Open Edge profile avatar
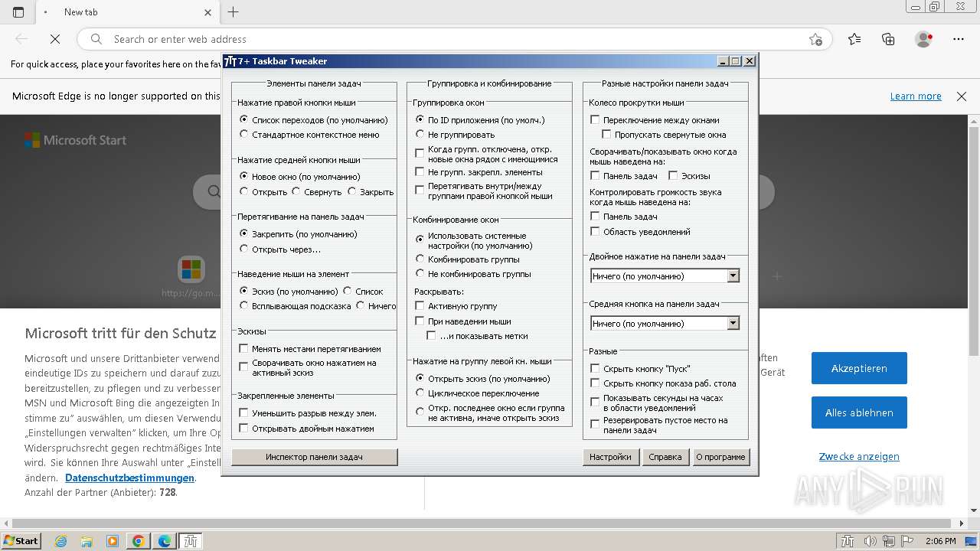This screenshot has width=980, height=551. pyautogui.click(x=924, y=39)
